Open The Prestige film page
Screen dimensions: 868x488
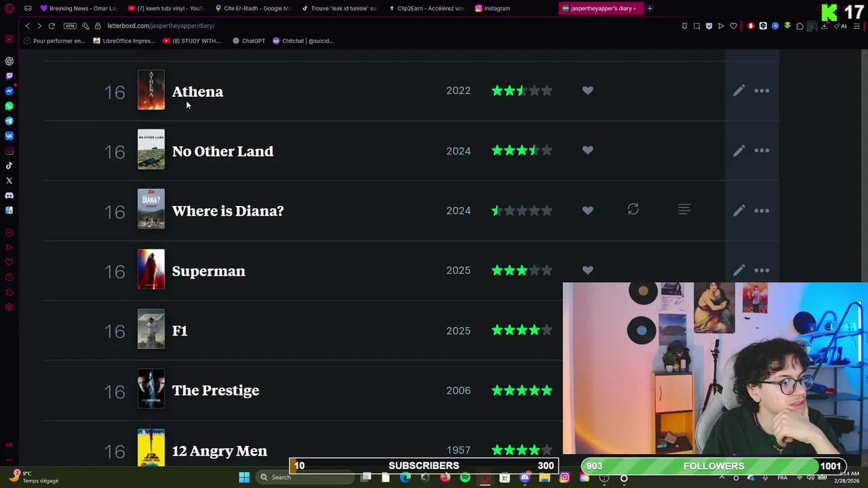[x=216, y=390]
